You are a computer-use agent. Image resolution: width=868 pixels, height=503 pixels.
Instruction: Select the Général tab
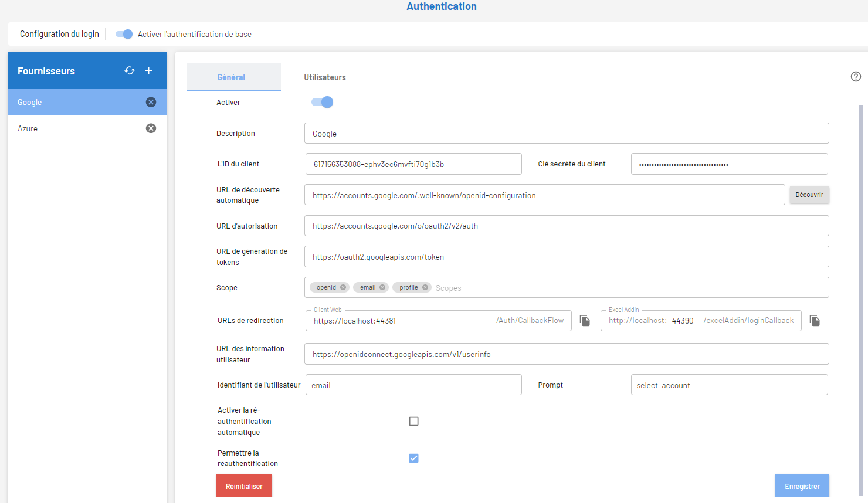[231, 77]
